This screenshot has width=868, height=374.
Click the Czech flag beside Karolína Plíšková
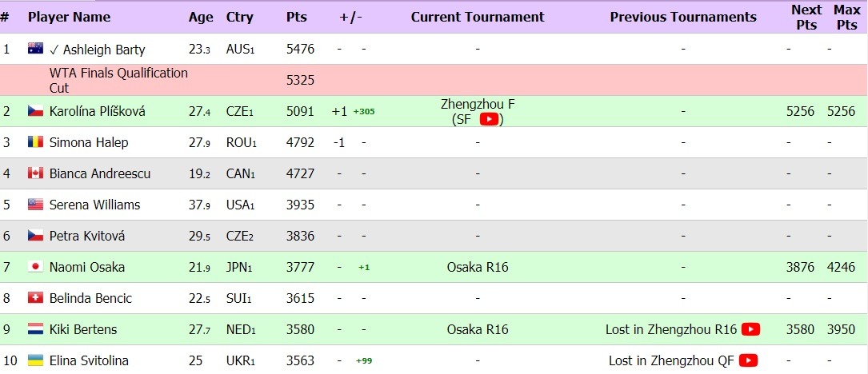pyautogui.click(x=35, y=111)
